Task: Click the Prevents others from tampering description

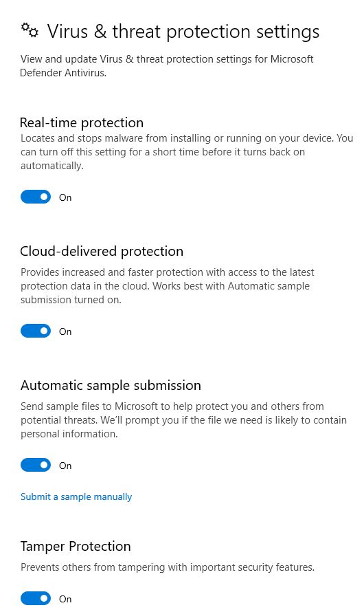Action: [x=167, y=567]
